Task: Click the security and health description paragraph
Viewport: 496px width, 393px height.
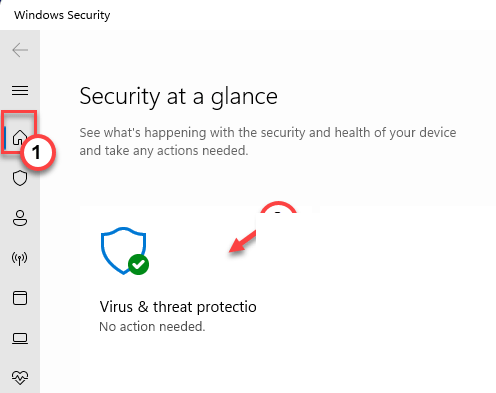Action: 268,141
